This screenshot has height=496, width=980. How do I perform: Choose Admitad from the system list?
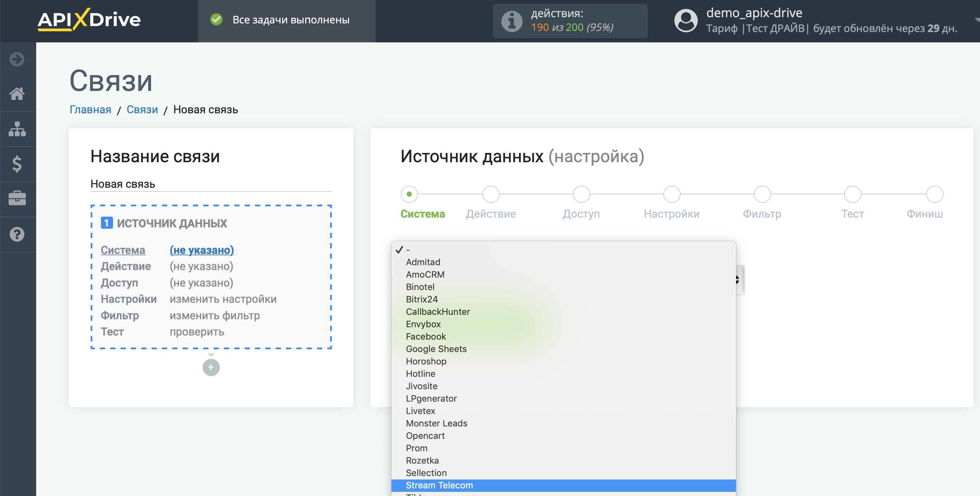563,262
